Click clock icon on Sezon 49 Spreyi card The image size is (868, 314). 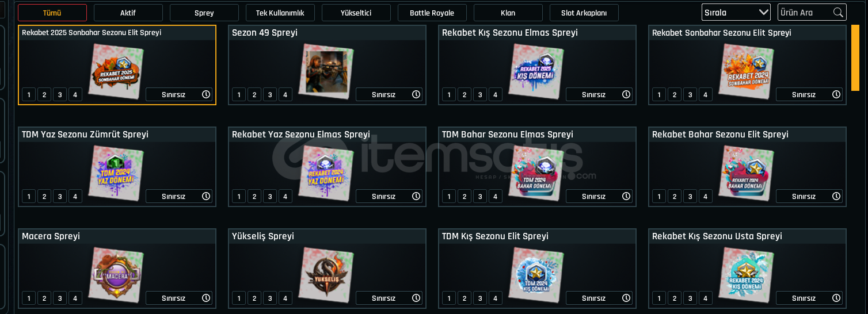[416, 94]
